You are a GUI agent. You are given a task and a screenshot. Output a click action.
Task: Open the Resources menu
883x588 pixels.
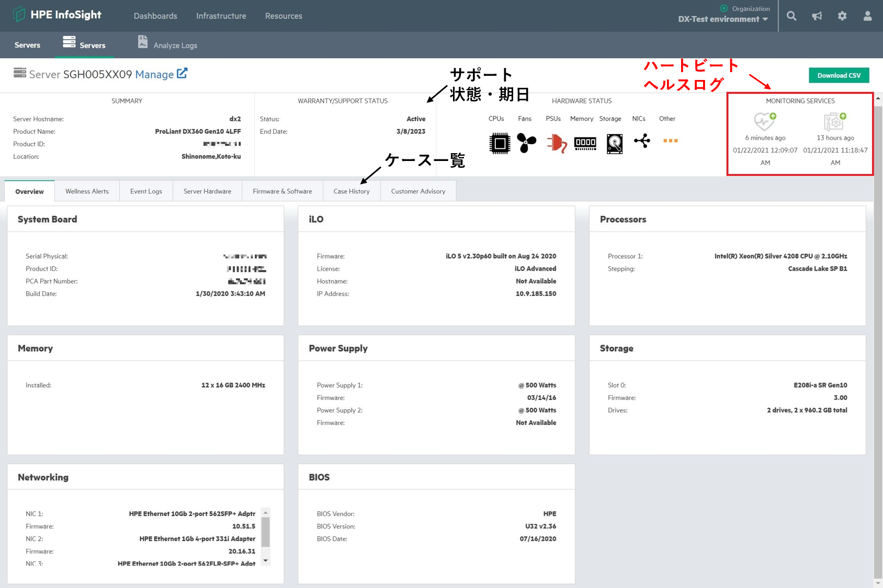pyautogui.click(x=284, y=16)
